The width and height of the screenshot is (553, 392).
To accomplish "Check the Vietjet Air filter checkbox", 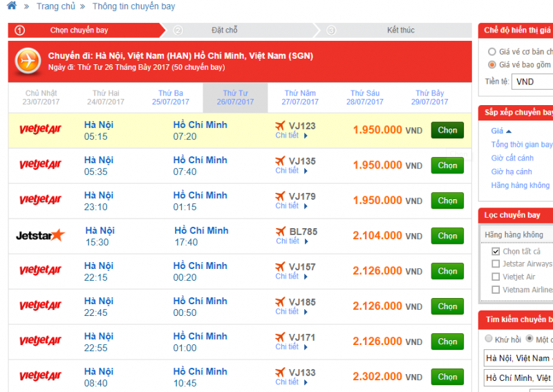I will 496,277.
